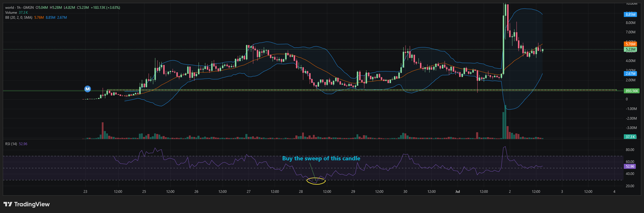Click the blue 2.67M lower band price label
644x213 pixels.
click(x=631, y=73)
